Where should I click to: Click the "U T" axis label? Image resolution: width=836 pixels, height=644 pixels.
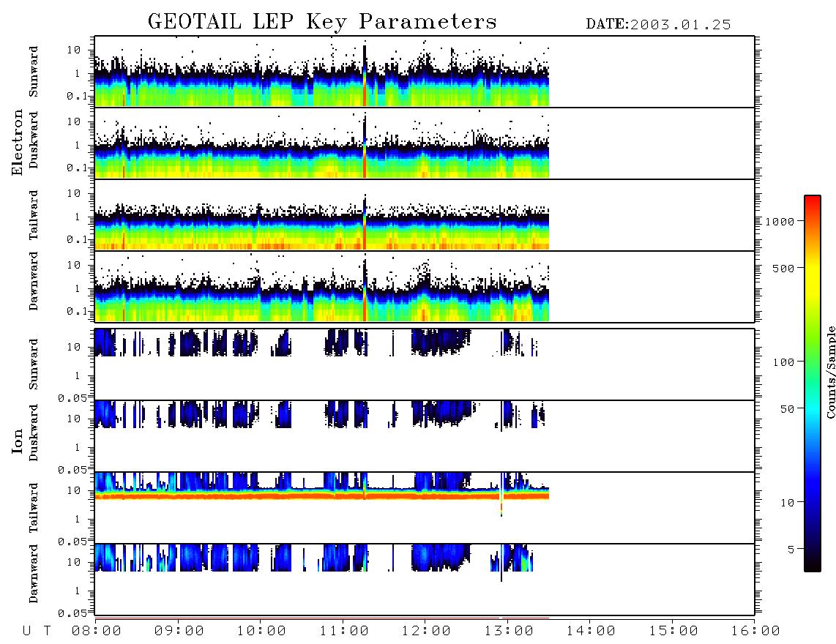pyautogui.click(x=37, y=631)
